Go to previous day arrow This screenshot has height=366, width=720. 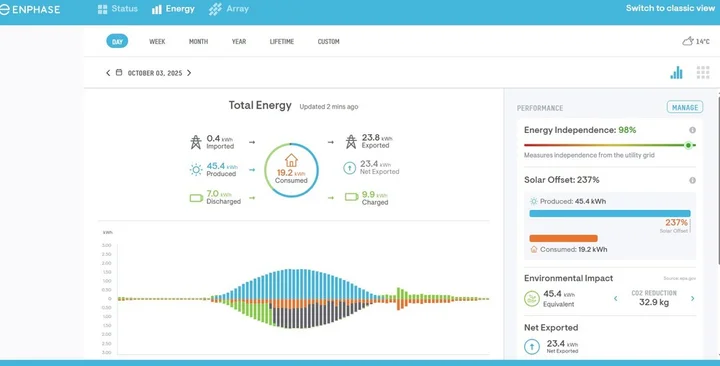click(108, 73)
